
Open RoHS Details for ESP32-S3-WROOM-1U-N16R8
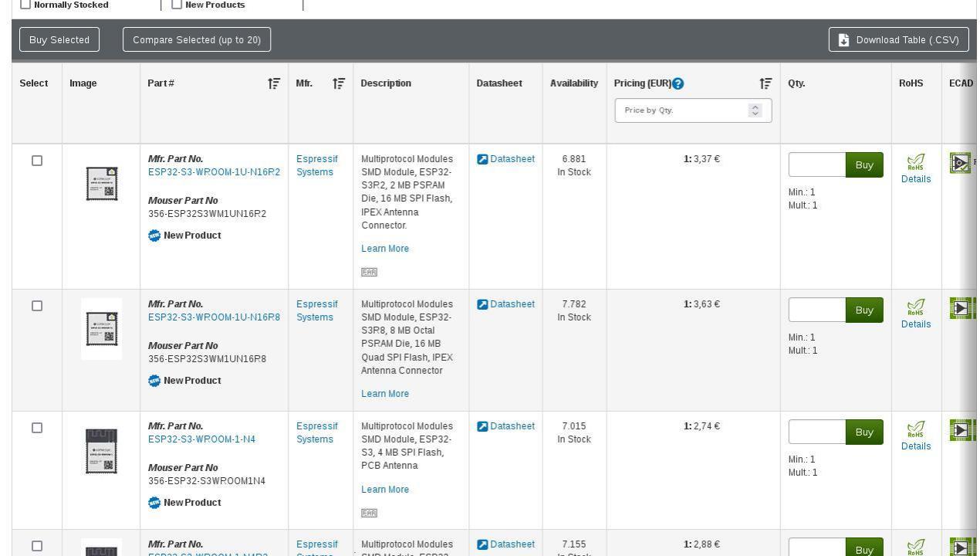click(x=916, y=324)
